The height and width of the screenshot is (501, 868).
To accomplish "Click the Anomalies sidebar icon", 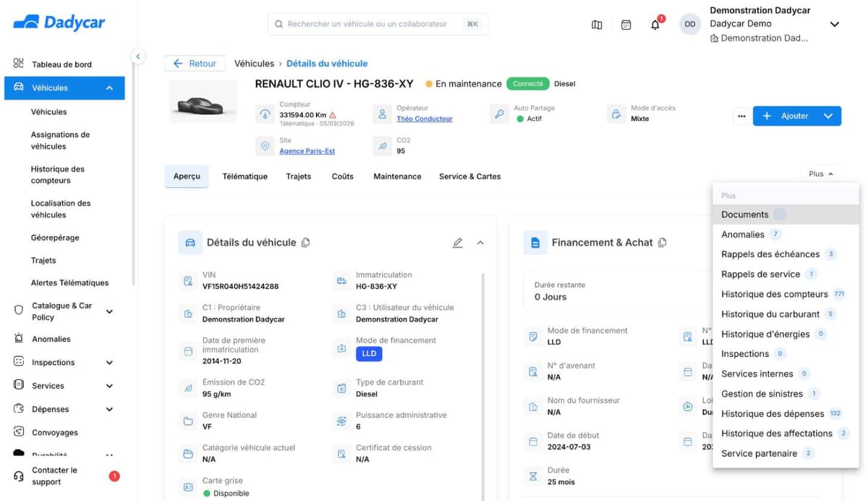I will point(19,339).
